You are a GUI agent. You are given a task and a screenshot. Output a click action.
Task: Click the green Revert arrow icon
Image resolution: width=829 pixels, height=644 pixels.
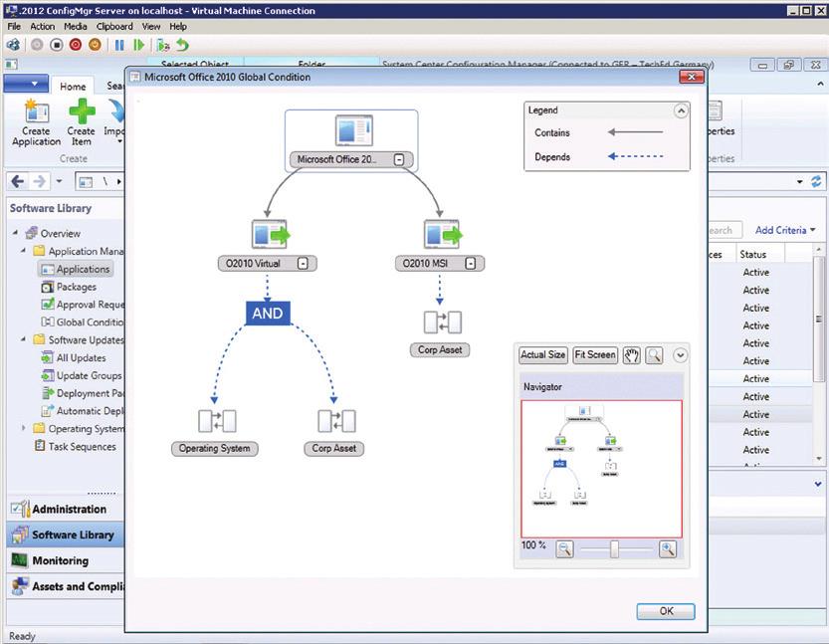(x=182, y=45)
